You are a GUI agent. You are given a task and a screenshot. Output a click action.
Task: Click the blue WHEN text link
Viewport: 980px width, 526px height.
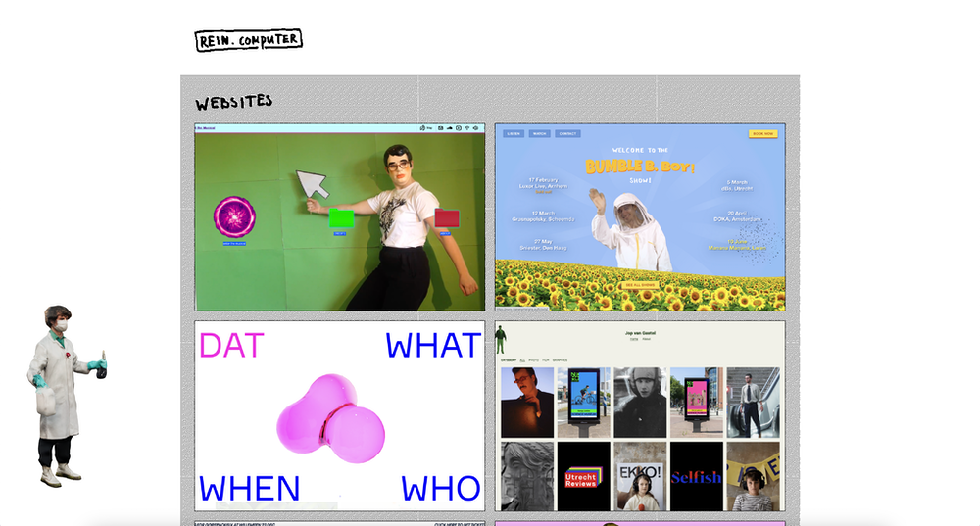click(249, 488)
